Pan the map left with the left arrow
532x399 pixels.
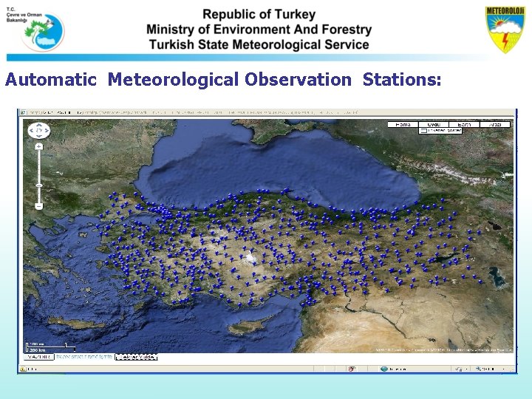(x=32, y=131)
